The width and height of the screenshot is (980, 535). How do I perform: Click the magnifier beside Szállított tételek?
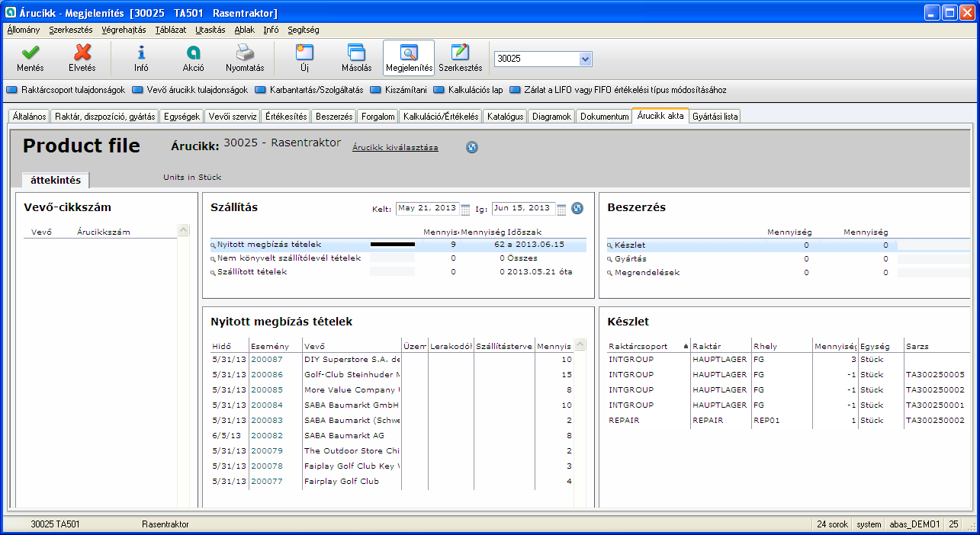tap(214, 273)
